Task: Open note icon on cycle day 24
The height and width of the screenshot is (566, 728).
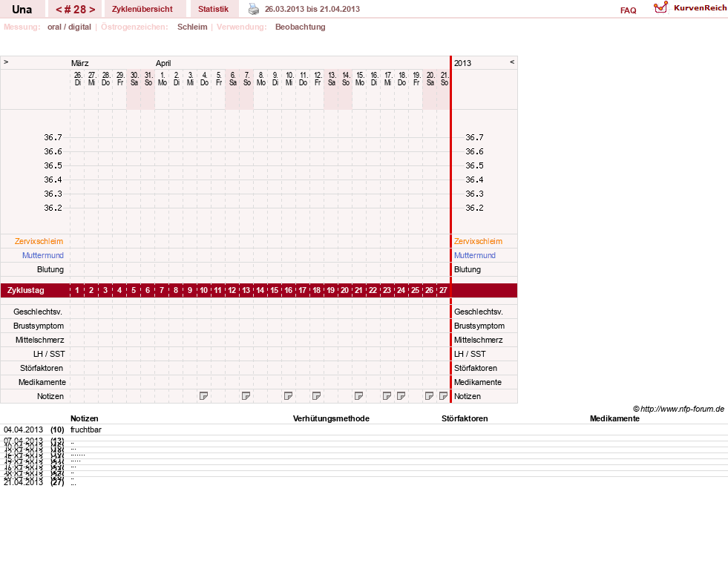Action: (401, 395)
